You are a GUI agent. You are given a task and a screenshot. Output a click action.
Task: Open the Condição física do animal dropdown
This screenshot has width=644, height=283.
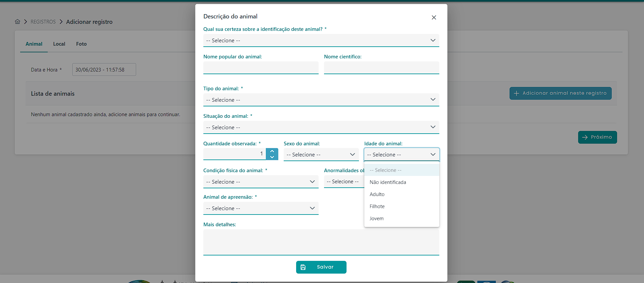[261, 182]
